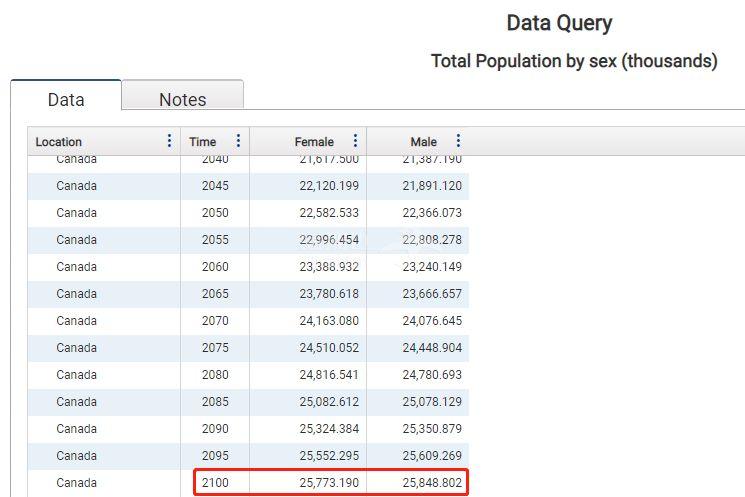Image resolution: width=745 pixels, height=497 pixels.
Task: Click the Data Query heading
Action: click(559, 23)
